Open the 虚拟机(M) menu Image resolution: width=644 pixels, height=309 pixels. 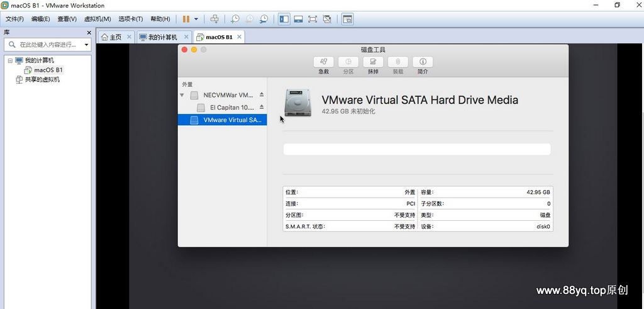point(97,19)
